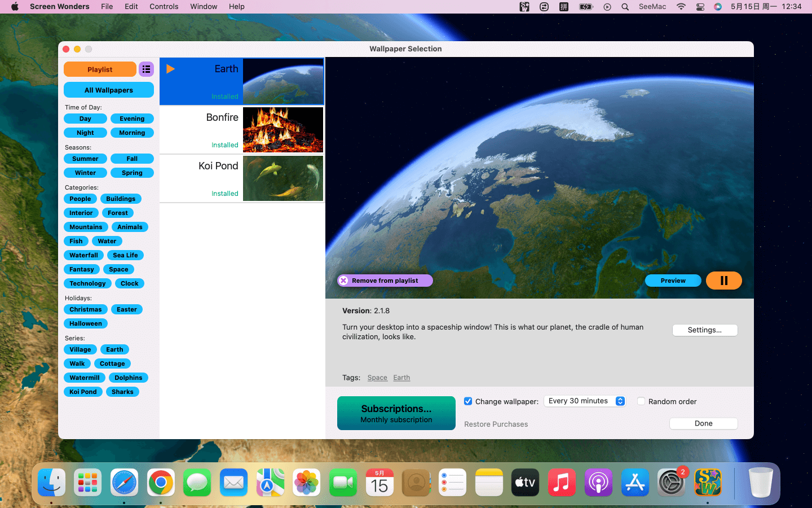Image resolution: width=812 pixels, height=508 pixels.
Task: Click the Space tag link
Action: point(377,378)
